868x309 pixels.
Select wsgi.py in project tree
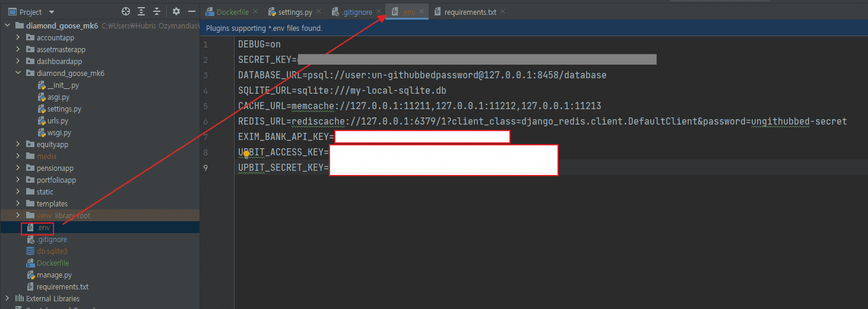click(x=59, y=132)
